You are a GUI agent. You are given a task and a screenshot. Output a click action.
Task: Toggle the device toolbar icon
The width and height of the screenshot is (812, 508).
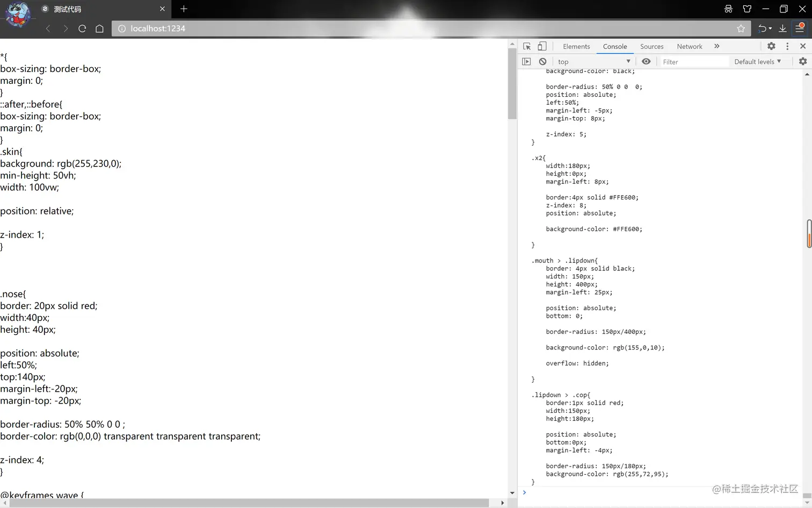click(x=542, y=46)
